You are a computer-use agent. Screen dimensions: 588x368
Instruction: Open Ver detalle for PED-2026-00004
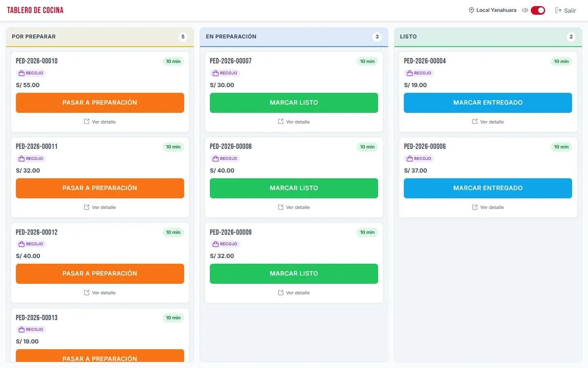[x=488, y=122]
